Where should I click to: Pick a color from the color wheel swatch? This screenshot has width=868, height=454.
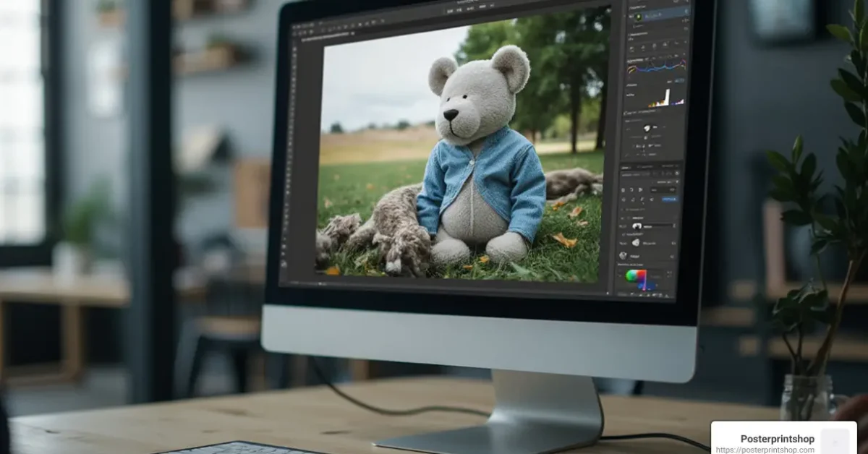tap(636, 276)
